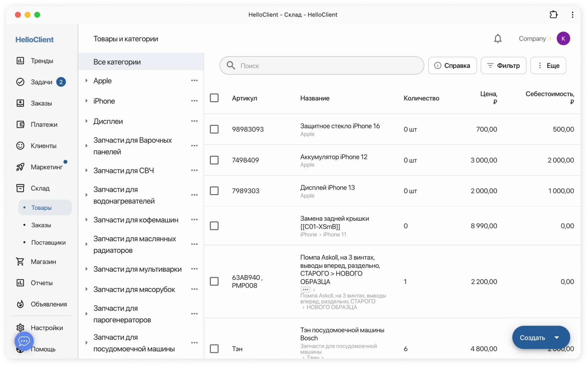Screen dimensions: 588x366
Task: Open three-dot options for Apple category
Action: pos(194,81)
